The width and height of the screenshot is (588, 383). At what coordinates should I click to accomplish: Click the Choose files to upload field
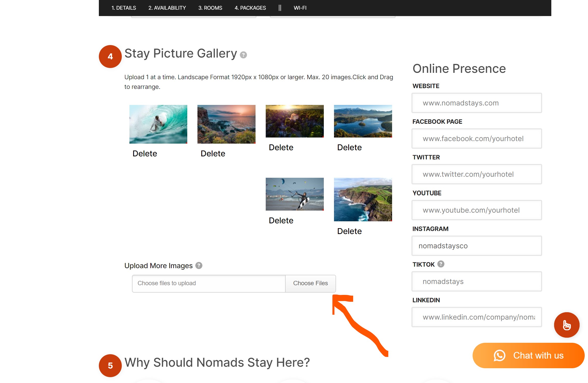tap(208, 283)
